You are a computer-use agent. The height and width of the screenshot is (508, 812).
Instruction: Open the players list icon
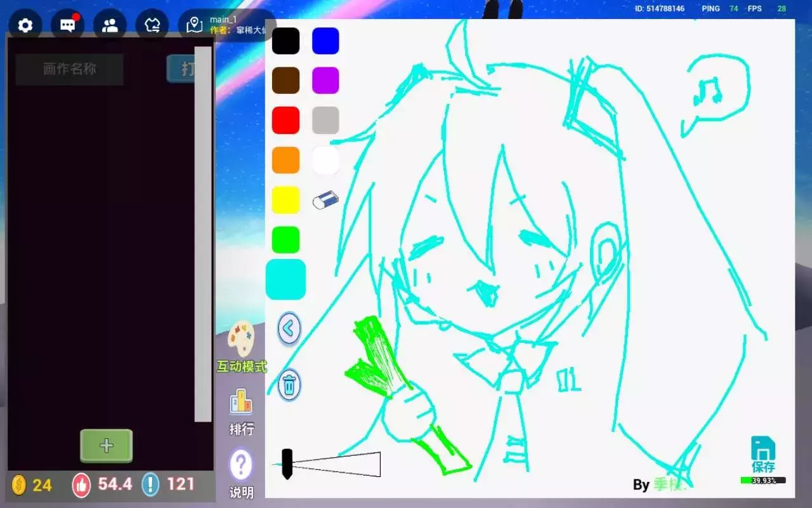[x=110, y=25]
